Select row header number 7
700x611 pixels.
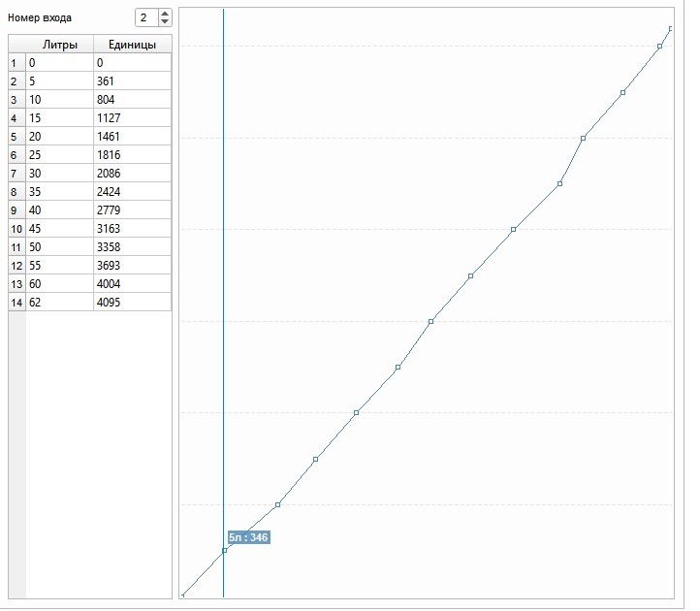[x=16, y=173]
